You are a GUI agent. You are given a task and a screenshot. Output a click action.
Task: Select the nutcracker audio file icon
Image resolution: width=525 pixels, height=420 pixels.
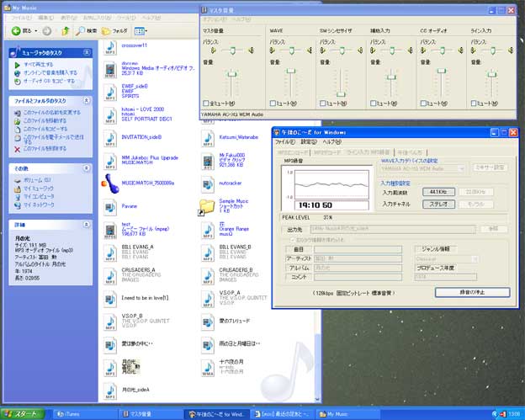click(207, 182)
